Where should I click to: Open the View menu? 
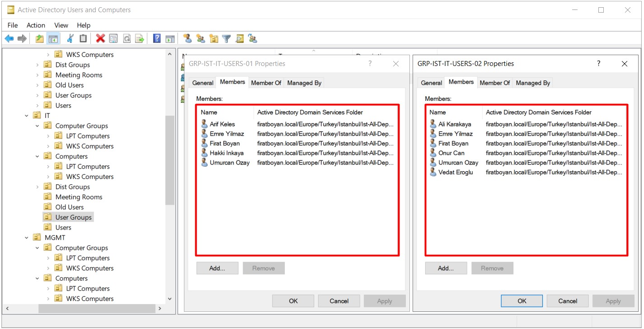click(x=61, y=25)
